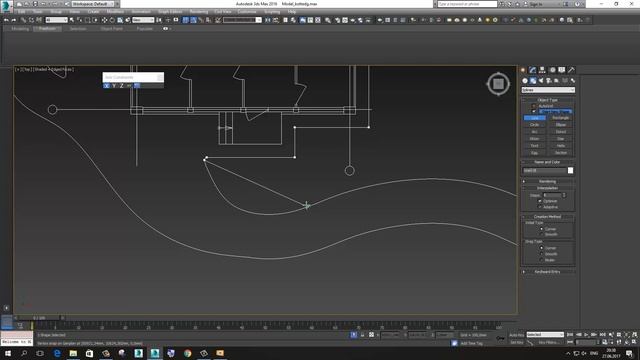Open the Utilities hammer tab
This screenshot has height=360, width=640.
[x=571, y=70]
